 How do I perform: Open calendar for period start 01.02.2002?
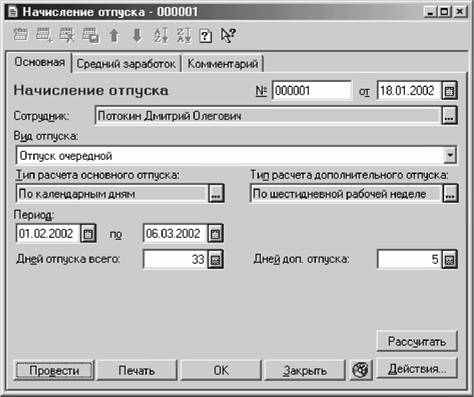coord(88,233)
